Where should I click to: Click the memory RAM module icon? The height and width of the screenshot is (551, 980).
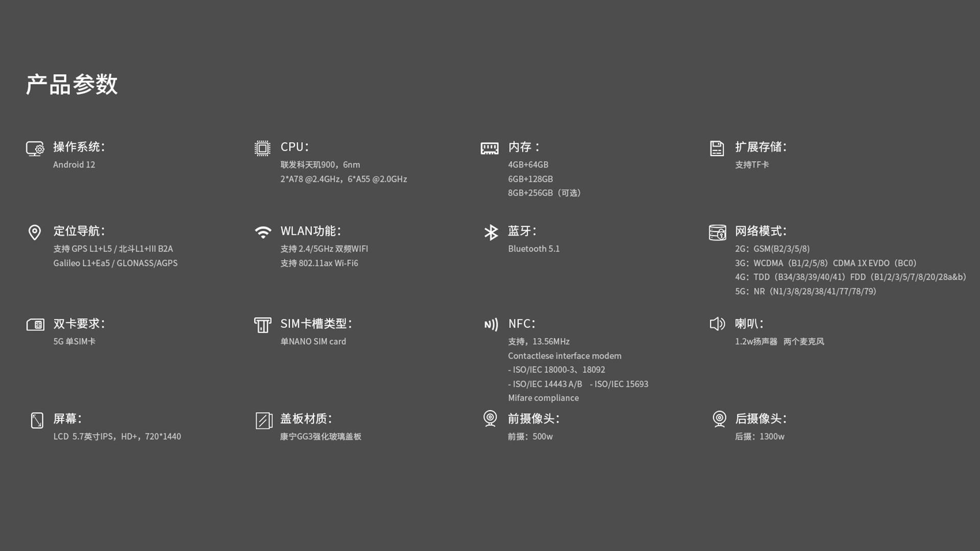tap(489, 148)
